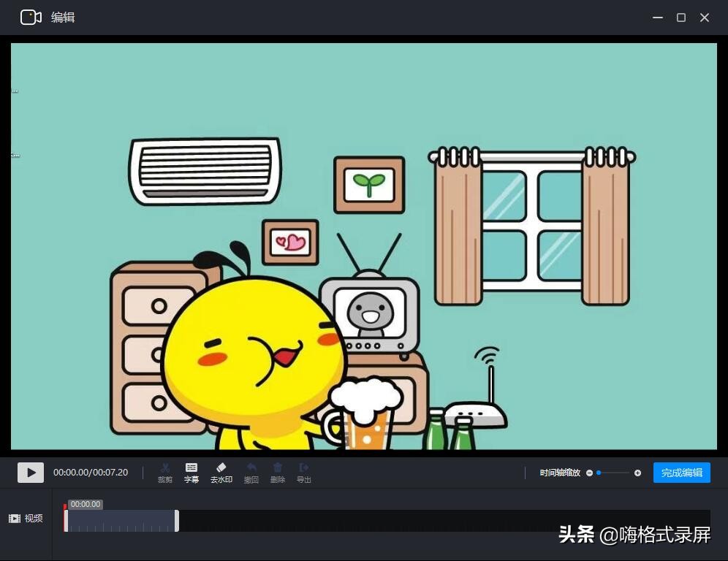Image resolution: width=728 pixels, height=561 pixels.
Task: Delete the clip using 删除
Action: (277, 472)
